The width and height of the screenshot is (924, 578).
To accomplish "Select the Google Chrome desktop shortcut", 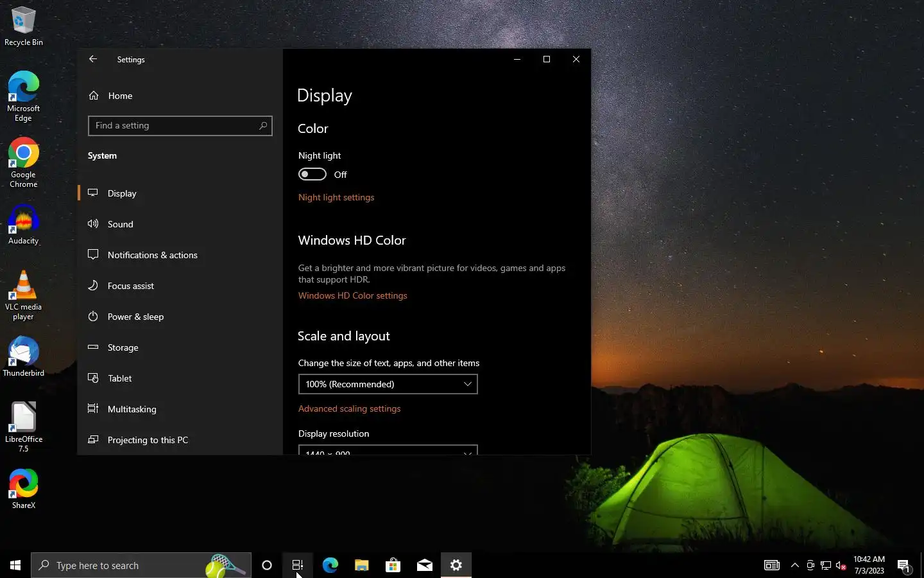I will pyautogui.click(x=24, y=162).
